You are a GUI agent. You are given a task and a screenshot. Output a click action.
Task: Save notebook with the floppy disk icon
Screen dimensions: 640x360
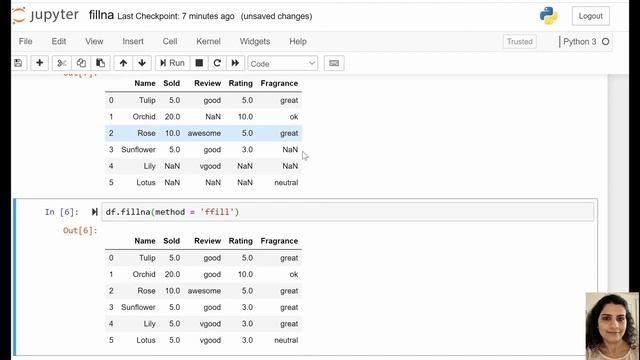[x=18, y=63]
